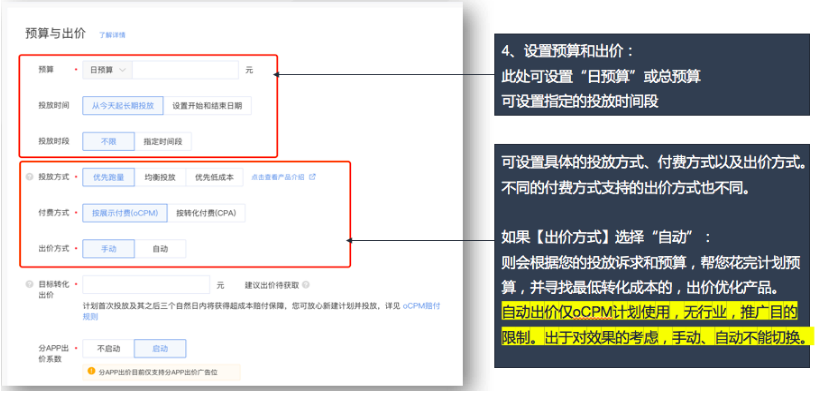Click help icon beside 投放方式

tap(30, 177)
